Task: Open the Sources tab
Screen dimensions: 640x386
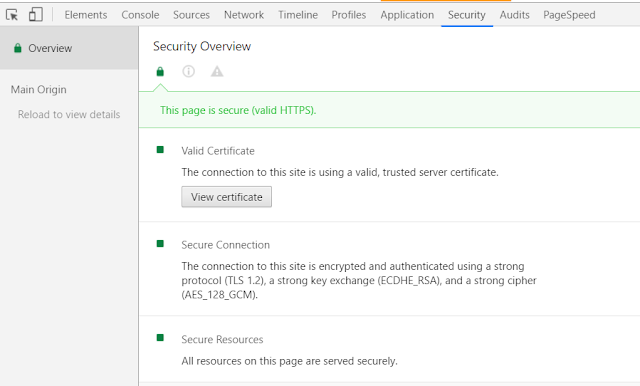Action: click(191, 15)
